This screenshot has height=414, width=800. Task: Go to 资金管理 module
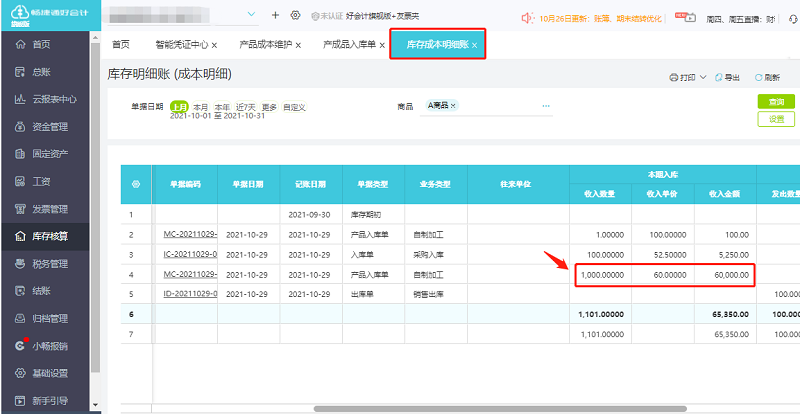point(49,127)
